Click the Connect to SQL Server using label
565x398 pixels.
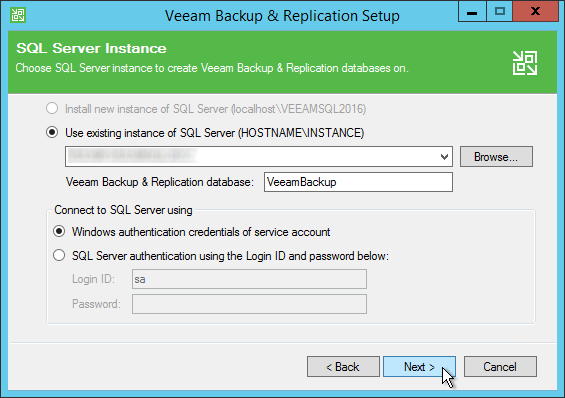(x=123, y=210)
